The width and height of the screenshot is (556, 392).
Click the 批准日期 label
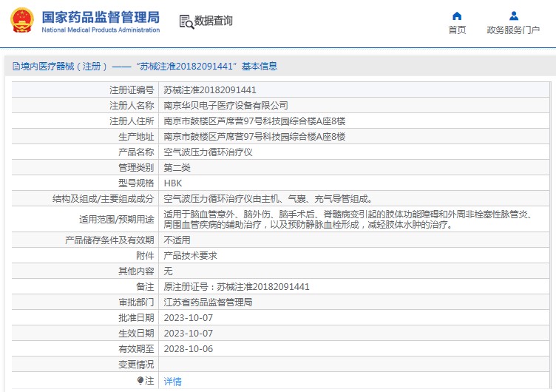[x=136, y=318]
